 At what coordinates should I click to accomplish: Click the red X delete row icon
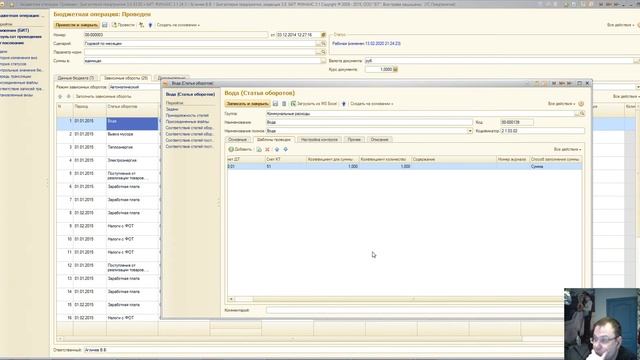tap(267, 149)
